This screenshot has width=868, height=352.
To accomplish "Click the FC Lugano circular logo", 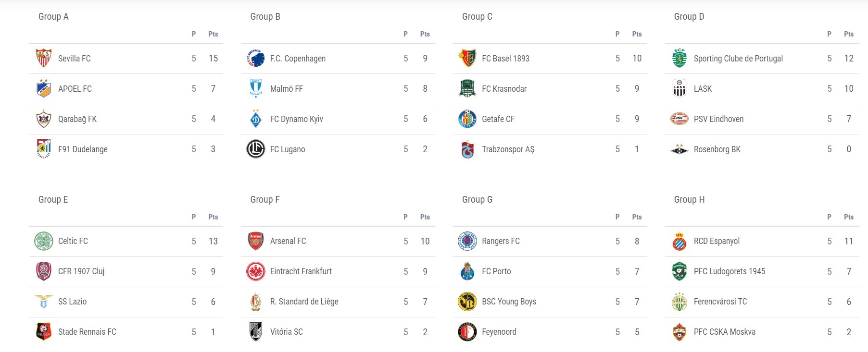I will pos(256,149).
